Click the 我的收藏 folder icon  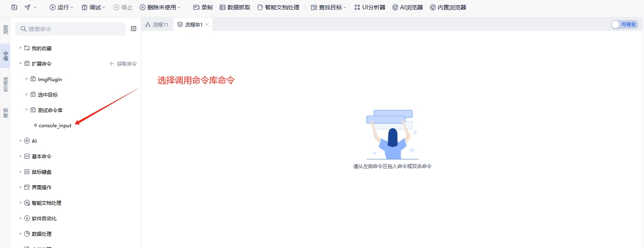tap(27, 48)
